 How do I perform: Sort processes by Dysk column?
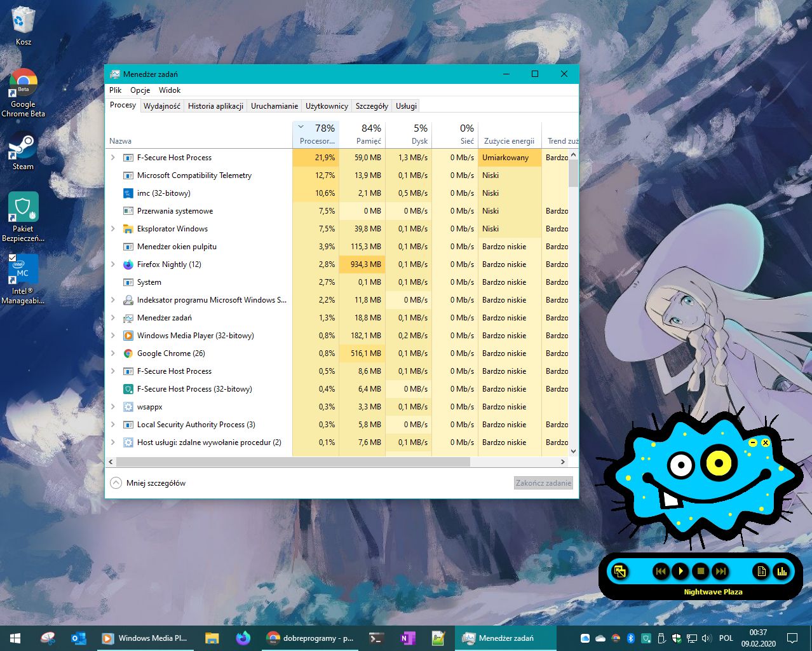[409, 134]
